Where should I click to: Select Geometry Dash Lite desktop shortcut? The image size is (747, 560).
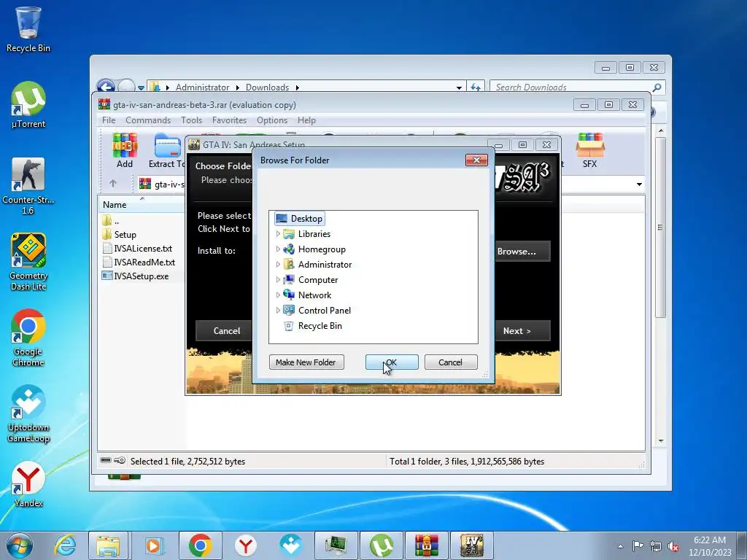point(28,262)
